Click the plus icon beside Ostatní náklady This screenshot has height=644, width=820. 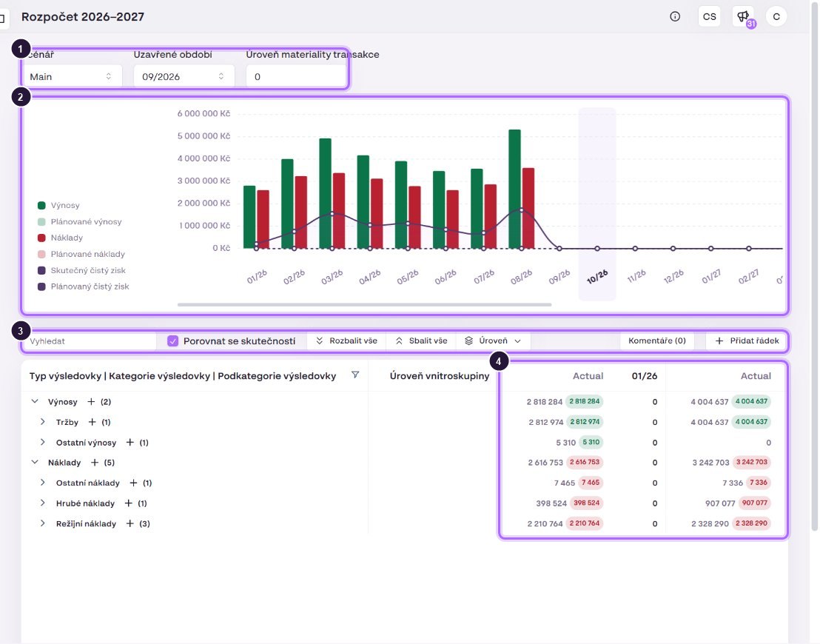click(x=133, y=483)
